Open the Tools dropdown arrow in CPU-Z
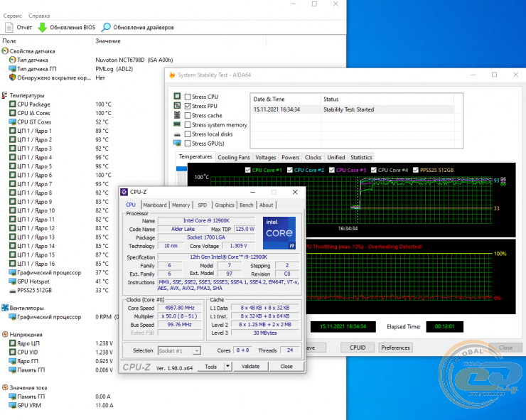Image resolution: width=526 pixels, height=420 pixels. point(227,366)
